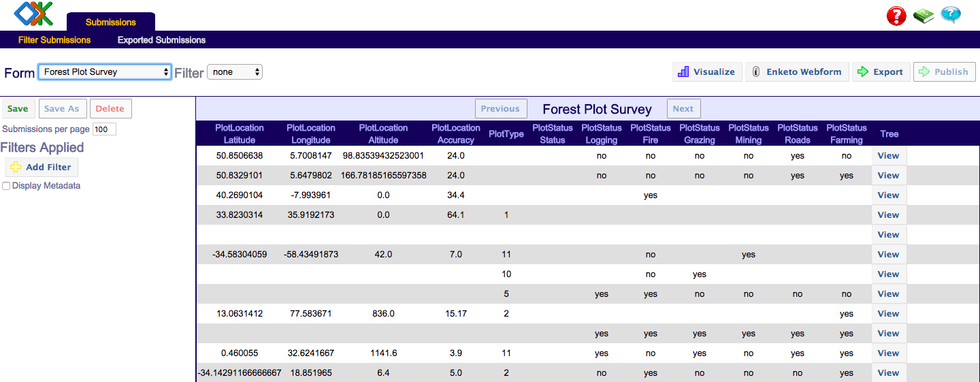Click the Submissions per page field
Viewport: 980px width, 382px height.
click(x=104, y=129)
